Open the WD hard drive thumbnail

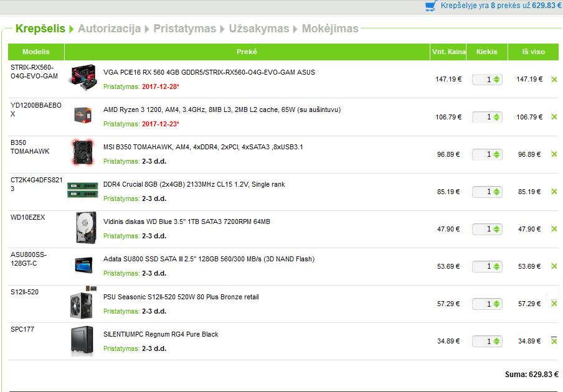tap(86, 228)
